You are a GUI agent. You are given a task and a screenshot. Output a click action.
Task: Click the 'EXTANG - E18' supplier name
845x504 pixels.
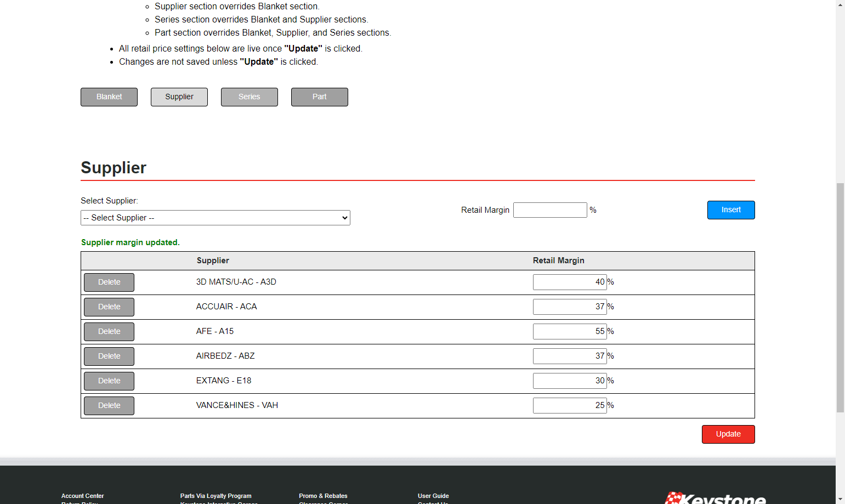224,381
